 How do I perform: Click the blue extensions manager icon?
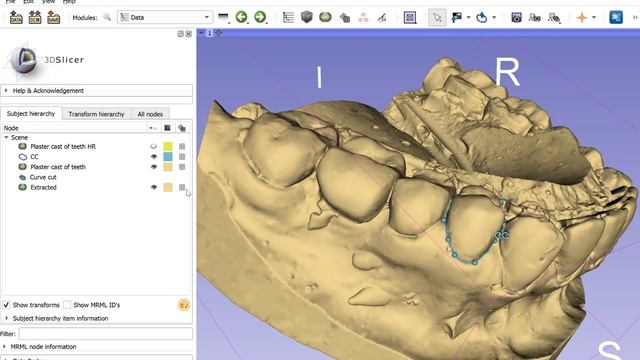point(616,17)
